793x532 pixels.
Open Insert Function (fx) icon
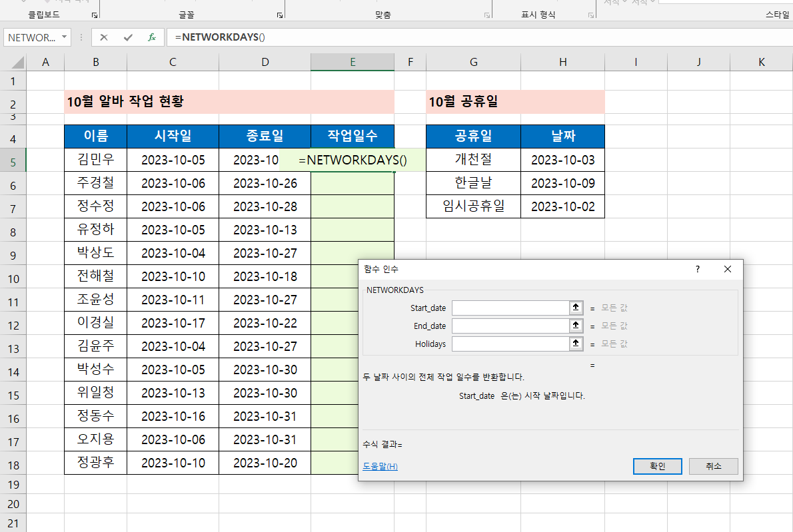152,37
